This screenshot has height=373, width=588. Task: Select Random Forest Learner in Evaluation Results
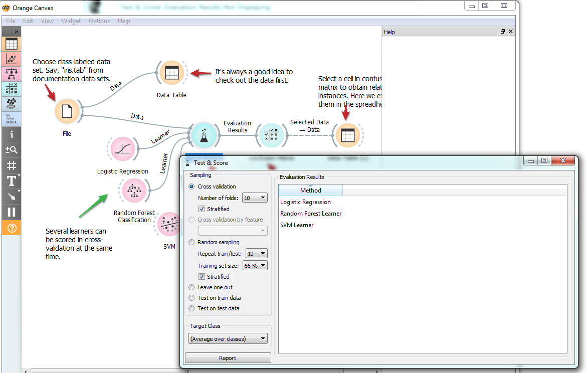311,213
